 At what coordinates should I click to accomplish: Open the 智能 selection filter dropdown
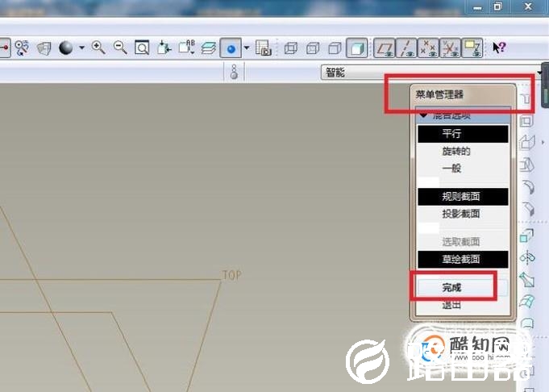coord(432,73)
